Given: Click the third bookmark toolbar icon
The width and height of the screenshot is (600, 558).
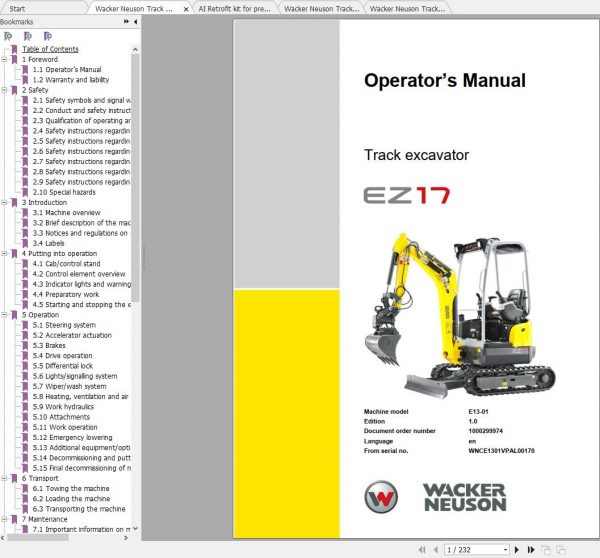Looking at the screenshot, I should [47, 36].
